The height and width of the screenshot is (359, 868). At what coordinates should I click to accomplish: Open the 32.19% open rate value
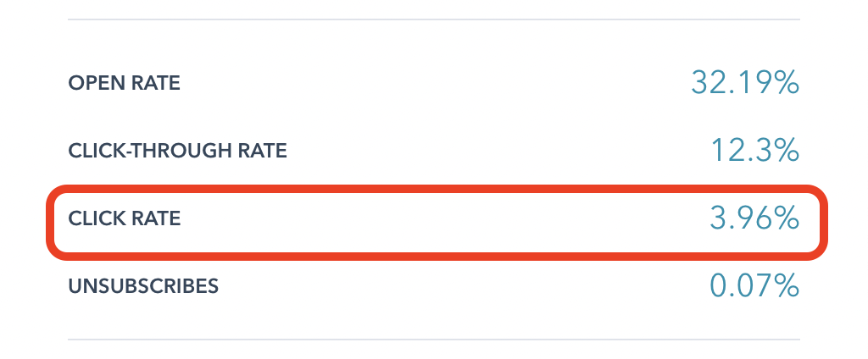(x=744, y=82)
